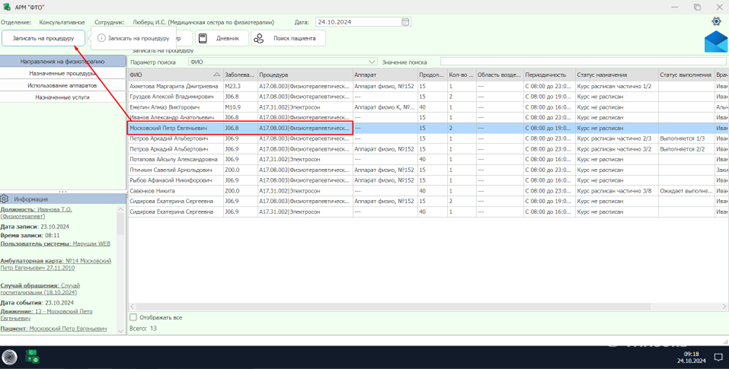Click Аппарат физио К cell in Емелин row

coord(385,107)
